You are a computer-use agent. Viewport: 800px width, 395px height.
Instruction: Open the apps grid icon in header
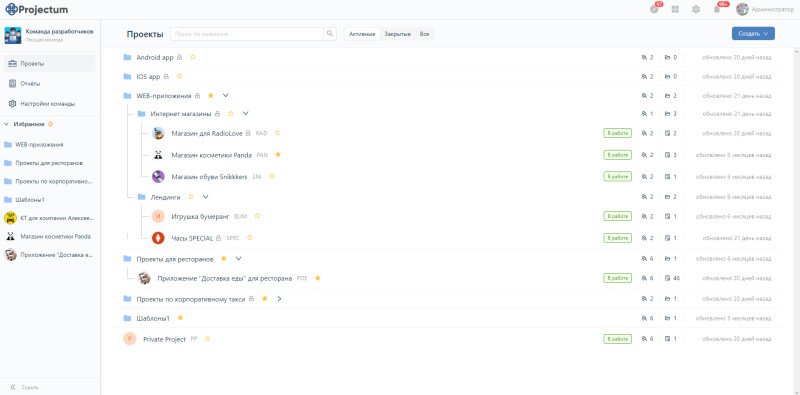[676, 9]
